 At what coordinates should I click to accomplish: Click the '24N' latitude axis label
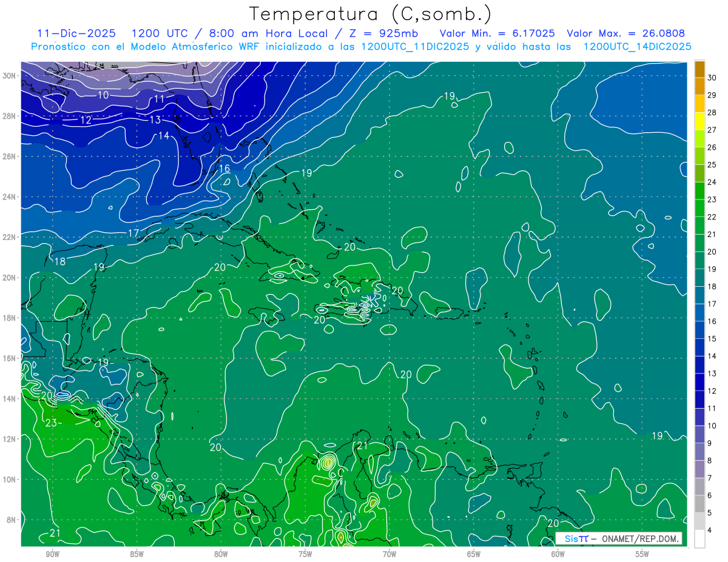9,196
